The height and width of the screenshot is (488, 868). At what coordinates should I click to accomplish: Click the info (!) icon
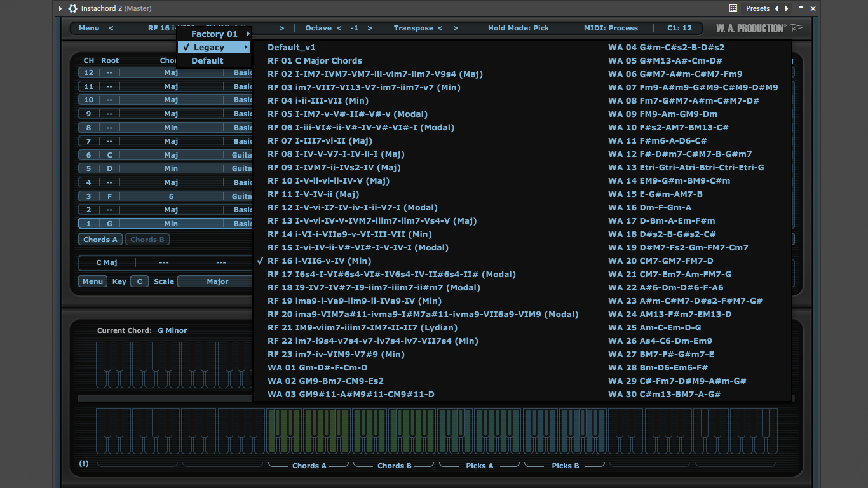84,463
